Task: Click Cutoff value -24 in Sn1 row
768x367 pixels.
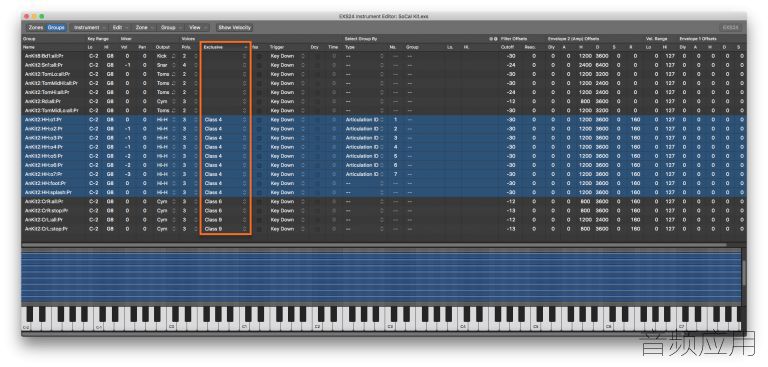Action: click(x=510, y=65)
